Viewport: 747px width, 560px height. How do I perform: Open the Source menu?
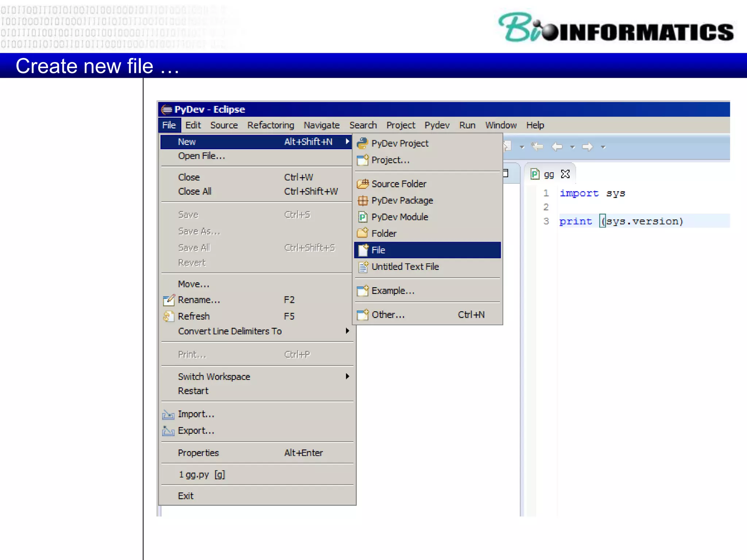pyautogui.click(x=224, y=125)
